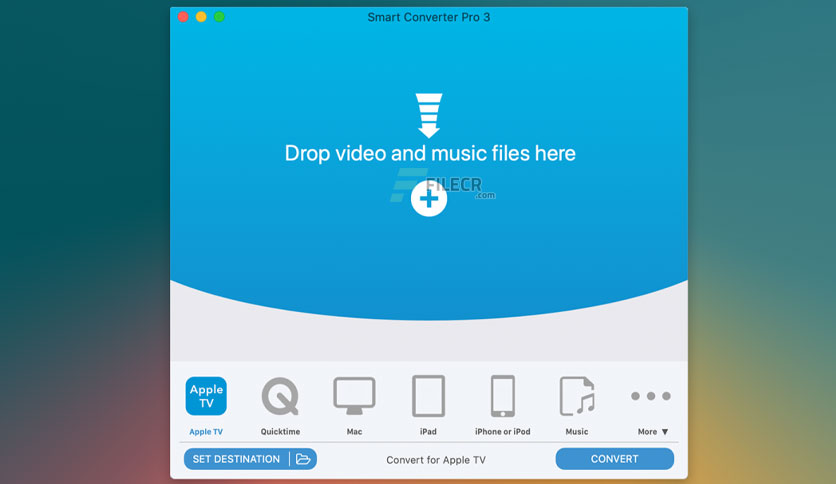The width and height of the screenshot is (836, 484).
Task: Click the Smart Converter Pro 3 window title
Action: coord(429,17)
